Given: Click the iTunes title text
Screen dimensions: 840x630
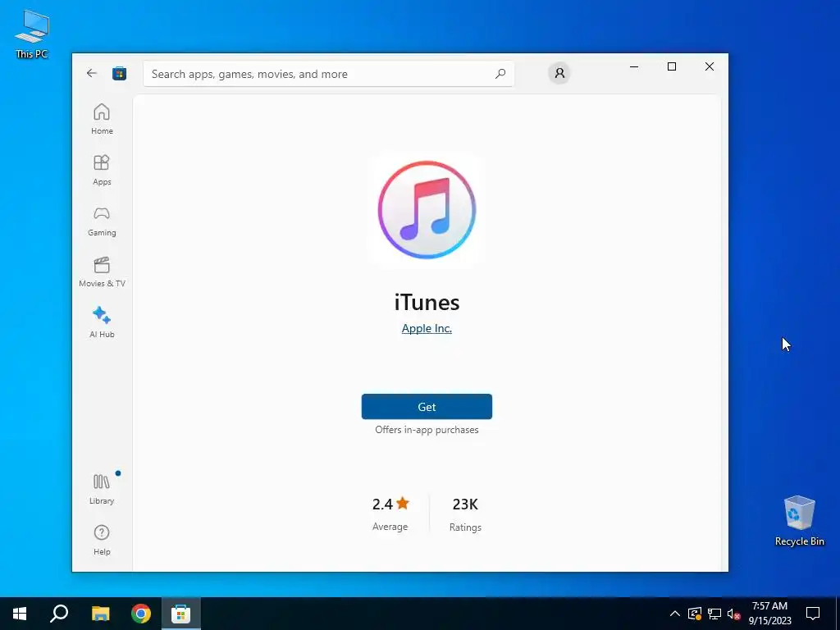Looking at the screenshot, I should tap(427, 302).
